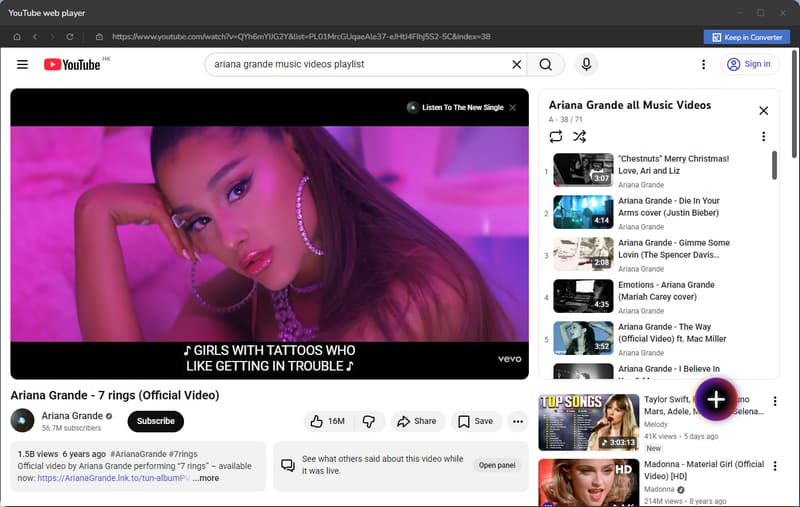The height and width of the screenshot is (507, 800).
Task: Click the video player area
Action: (x=269, y=234)
